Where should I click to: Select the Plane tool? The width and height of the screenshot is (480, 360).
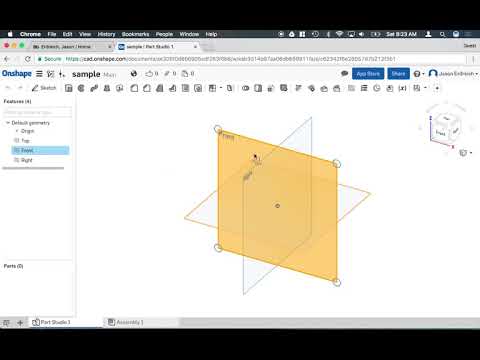(364, 88)
